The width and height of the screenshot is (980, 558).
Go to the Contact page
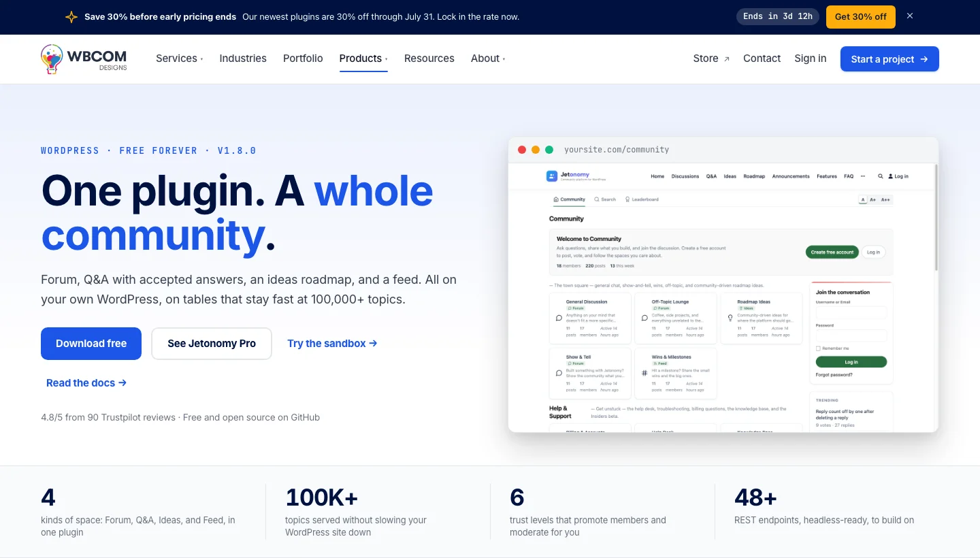tap(762, 59)
